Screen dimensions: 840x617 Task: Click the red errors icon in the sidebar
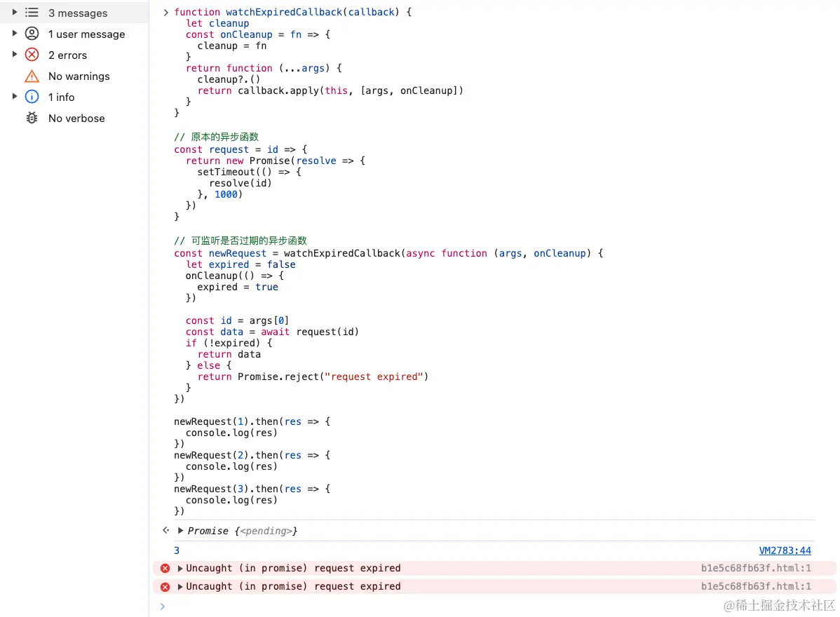32,55
